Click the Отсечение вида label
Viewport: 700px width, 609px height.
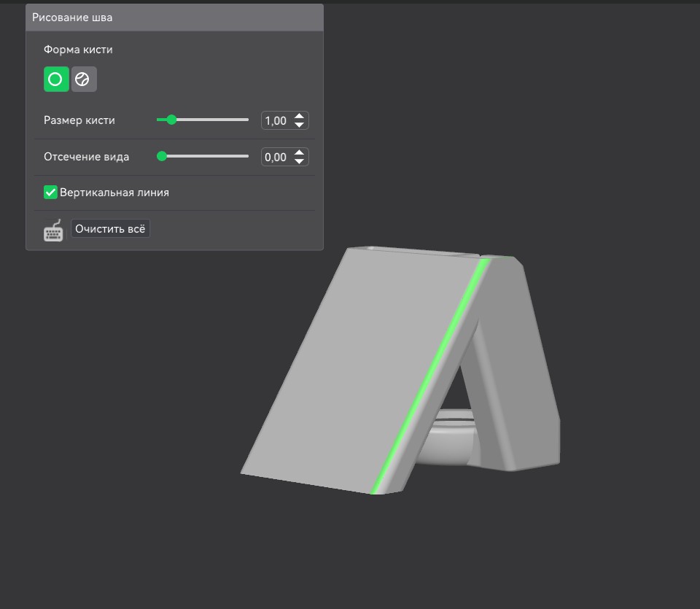tap(87, 157)
